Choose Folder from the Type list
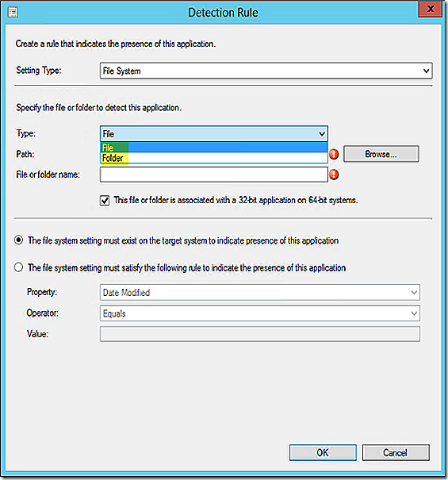Screen dimensions: 448x480 point(214,158)
